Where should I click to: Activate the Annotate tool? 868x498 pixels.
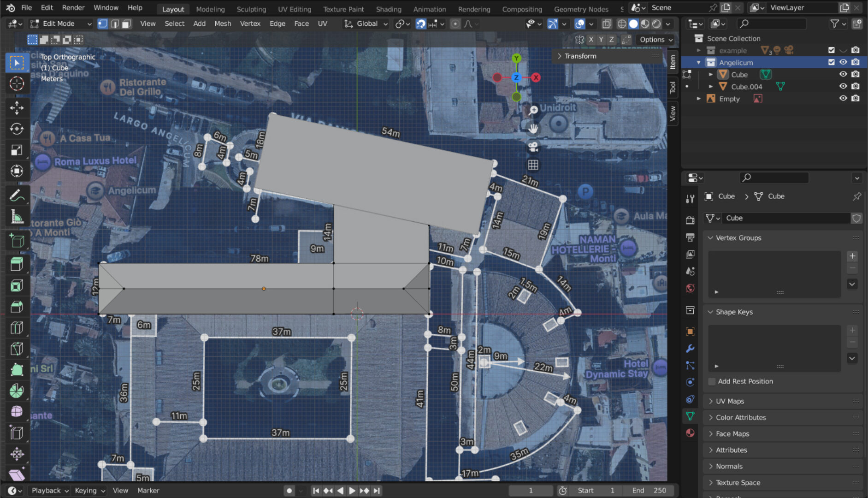17,195
